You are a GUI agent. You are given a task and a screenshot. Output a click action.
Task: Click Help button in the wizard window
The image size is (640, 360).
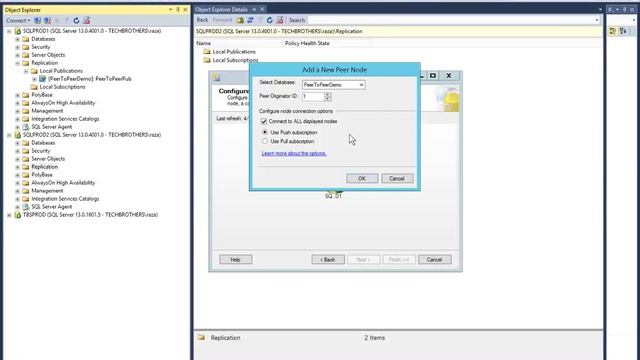pos(236,260)
